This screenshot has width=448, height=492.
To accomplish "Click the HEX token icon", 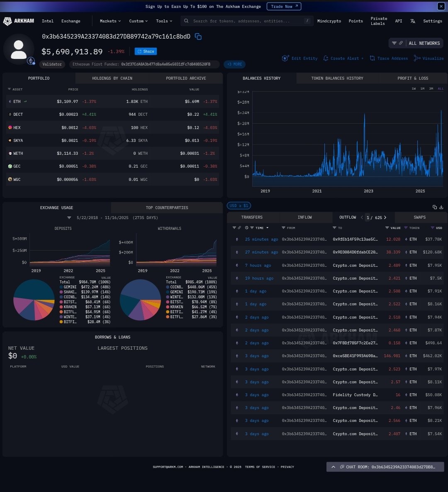I will [x=10, y=127].
